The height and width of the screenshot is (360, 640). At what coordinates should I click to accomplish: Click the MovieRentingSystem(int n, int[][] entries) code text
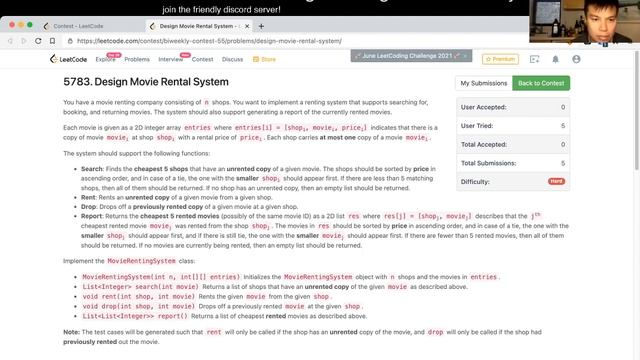tap(161, 277)
